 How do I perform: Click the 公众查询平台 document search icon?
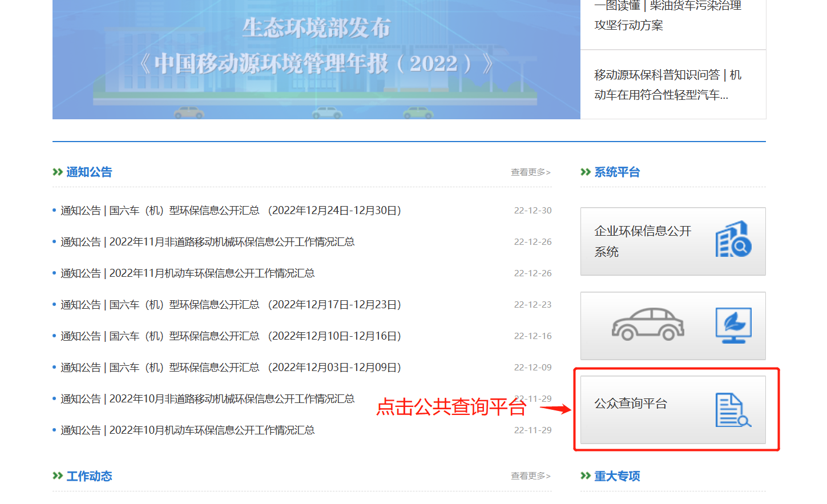pos(733,410)
